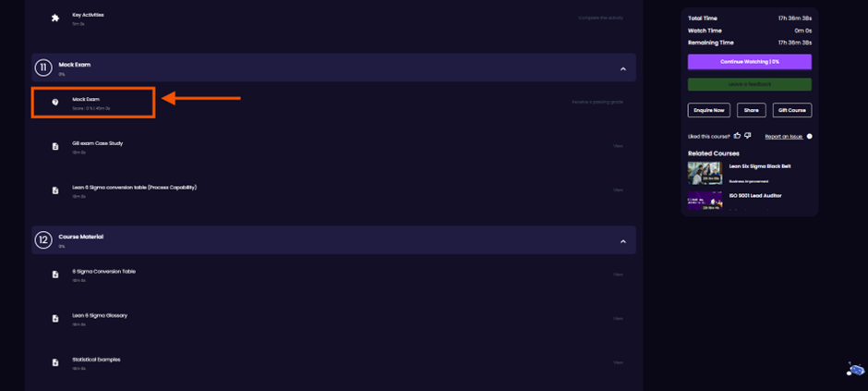Viewport: 868px width, 391px height.
Task: Click the GB exam Case Study document icon
Action: (x=54, y=146)
